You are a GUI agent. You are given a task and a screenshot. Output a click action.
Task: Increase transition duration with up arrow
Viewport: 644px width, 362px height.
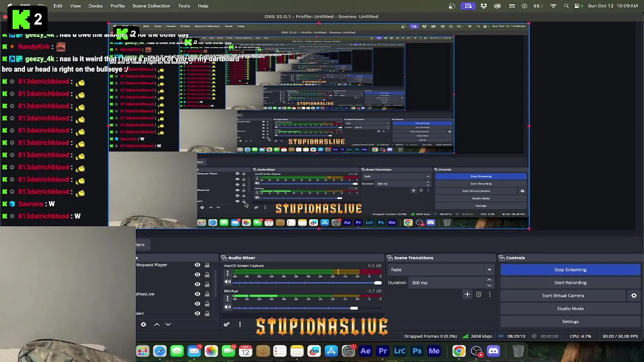coord(489,280)
